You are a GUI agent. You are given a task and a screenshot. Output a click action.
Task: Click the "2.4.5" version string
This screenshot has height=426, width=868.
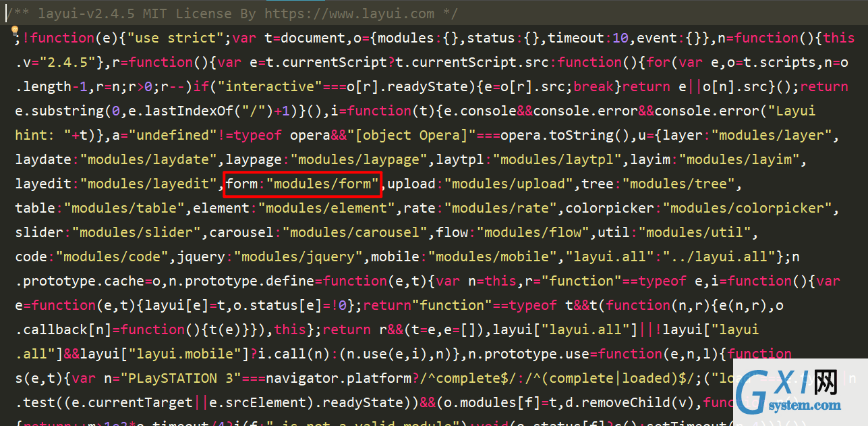[x=67, y=62]
